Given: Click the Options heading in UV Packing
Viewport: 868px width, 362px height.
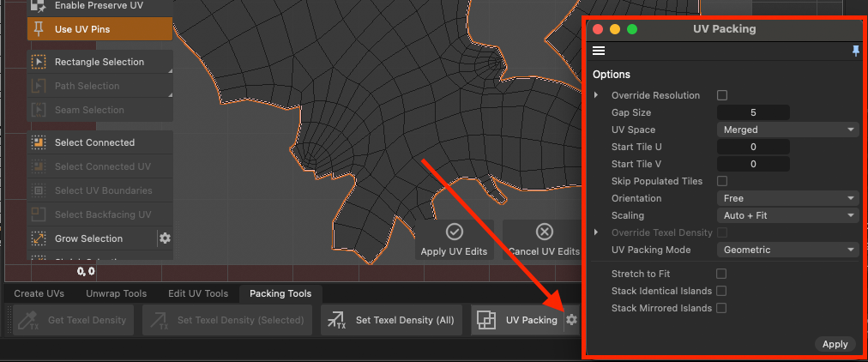Looking at the screenshot, I should (x=612, y=74).
